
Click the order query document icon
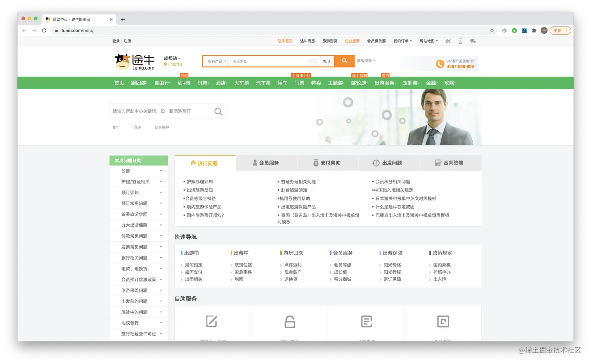[x=366, y=321]
